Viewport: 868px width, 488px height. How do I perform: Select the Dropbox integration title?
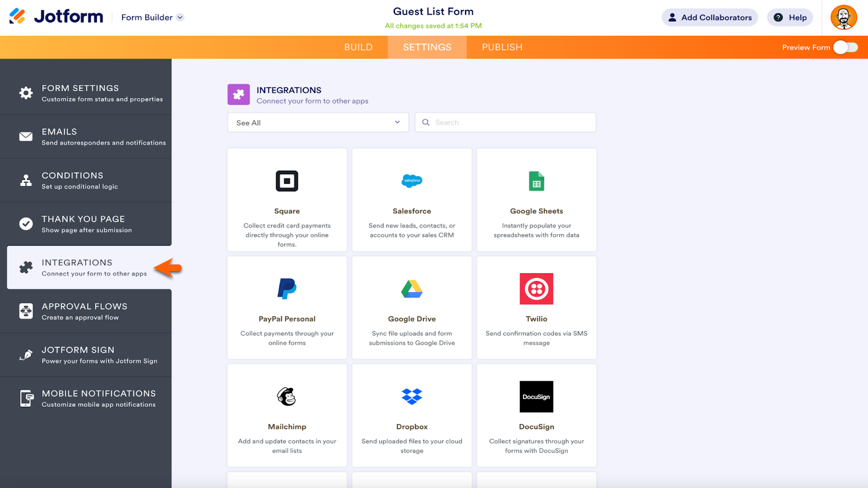(x=412, y=427)
